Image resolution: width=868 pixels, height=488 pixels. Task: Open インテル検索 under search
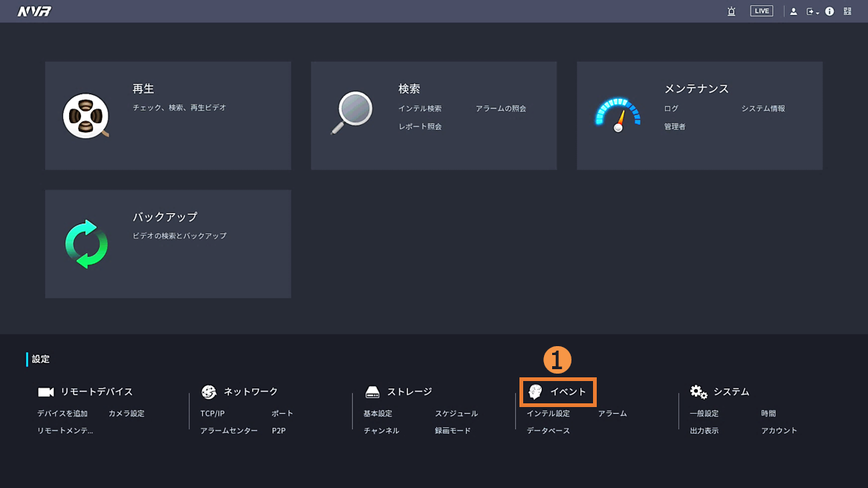click(420, 108)
